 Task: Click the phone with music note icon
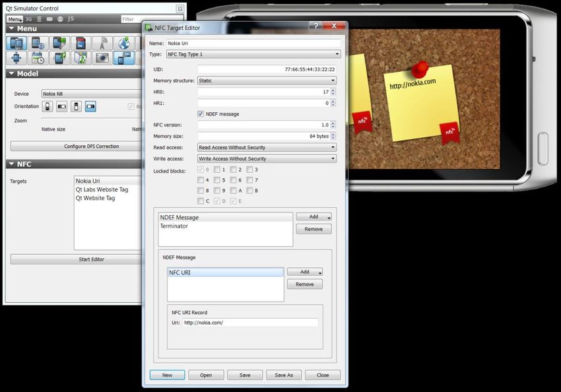59,57
